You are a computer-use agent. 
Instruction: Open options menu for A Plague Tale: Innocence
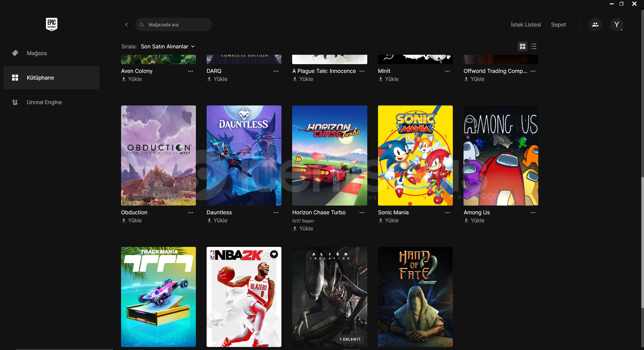pos(362,71)
